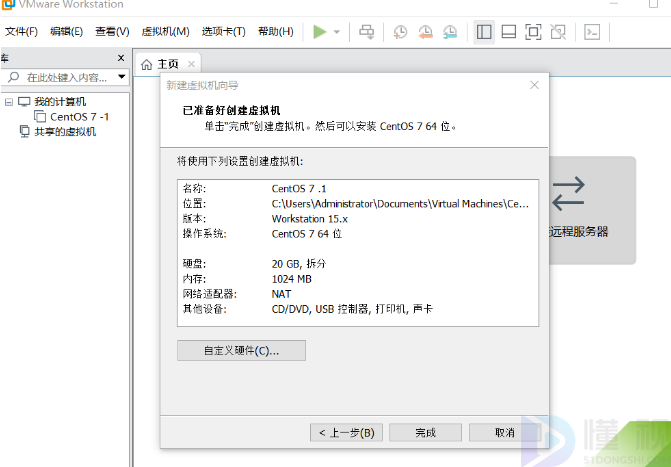The image size is (671, 467).
Task: Click the take snapshot clock icon
Action: point(400,32)
